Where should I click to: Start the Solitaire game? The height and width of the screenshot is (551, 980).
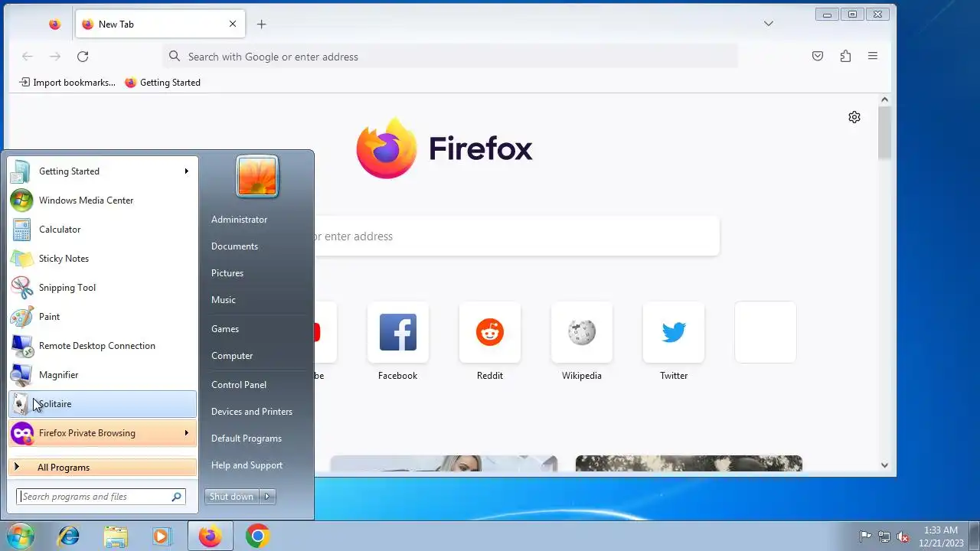[x=103, y=404]
